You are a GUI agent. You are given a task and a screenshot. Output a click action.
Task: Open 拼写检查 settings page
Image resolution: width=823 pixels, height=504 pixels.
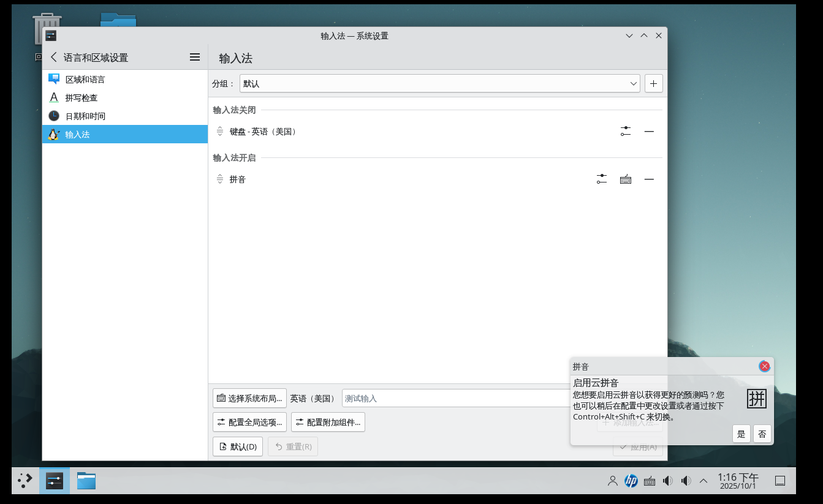click(x=81, y=97)
